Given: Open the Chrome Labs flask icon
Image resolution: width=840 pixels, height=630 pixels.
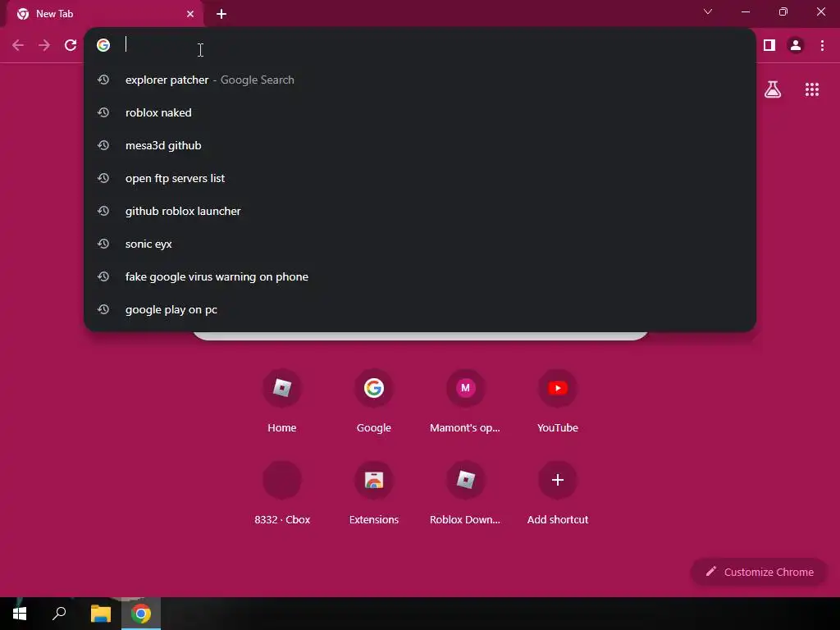Looking at the screenshot, I should click(x=773, y=89).
